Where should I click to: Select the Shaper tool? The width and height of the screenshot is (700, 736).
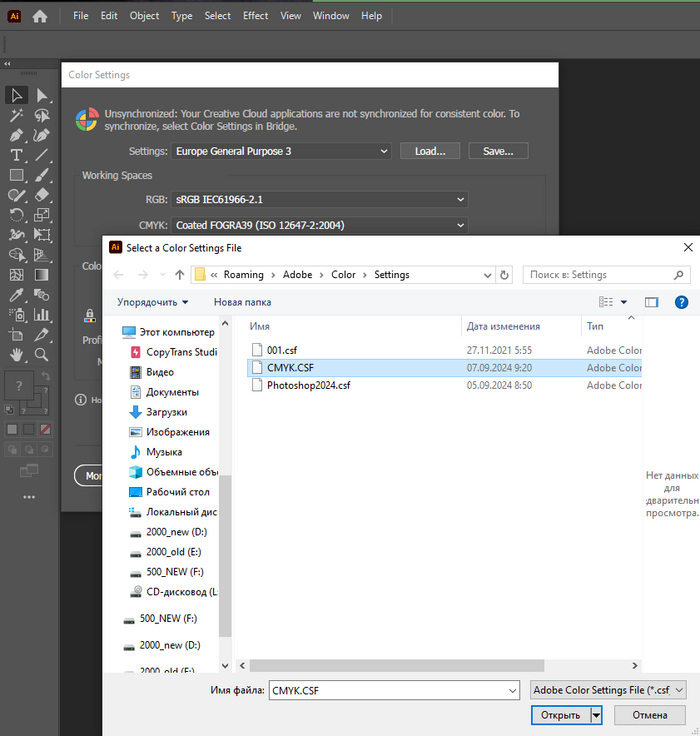(16, 195)
